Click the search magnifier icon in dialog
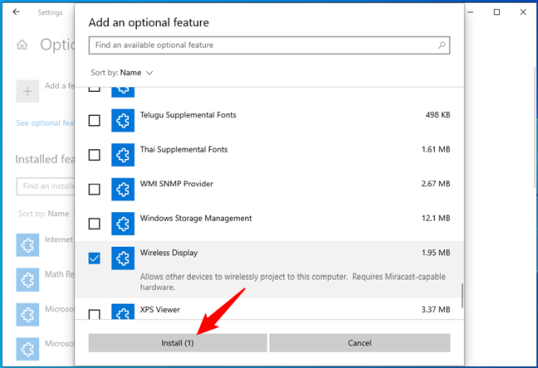The width and height of the screenshot is (538, 368). tap(442, 45)
